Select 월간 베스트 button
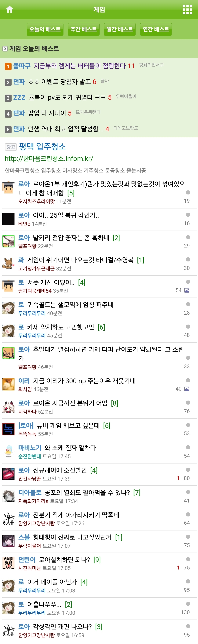The image size is (198, 644). (120, 29)
